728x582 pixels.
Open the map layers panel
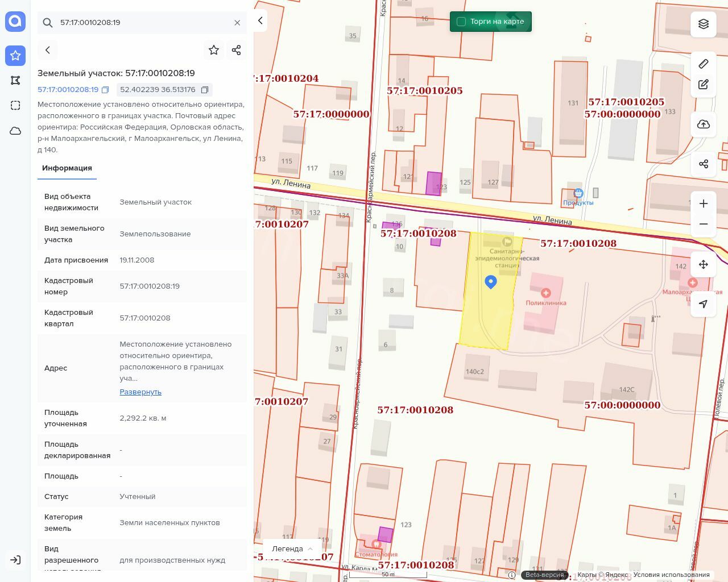pos(704,24)
